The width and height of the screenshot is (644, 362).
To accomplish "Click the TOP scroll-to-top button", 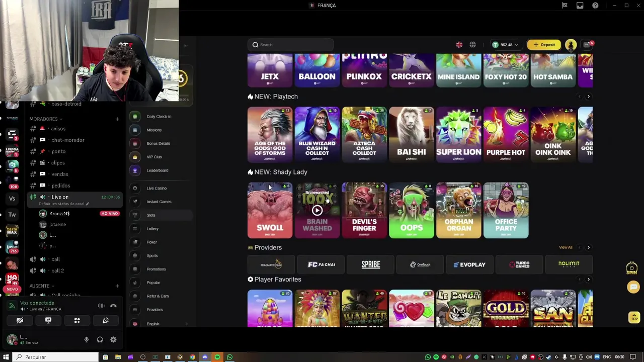I will pyautogui.click(x=634, y=317).
